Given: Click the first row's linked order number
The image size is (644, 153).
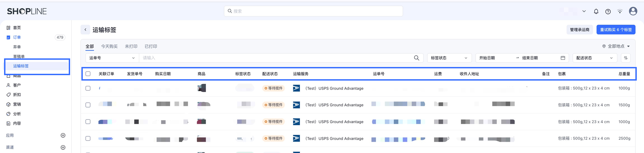Looking at the screenshot, I should pos(100,88).
